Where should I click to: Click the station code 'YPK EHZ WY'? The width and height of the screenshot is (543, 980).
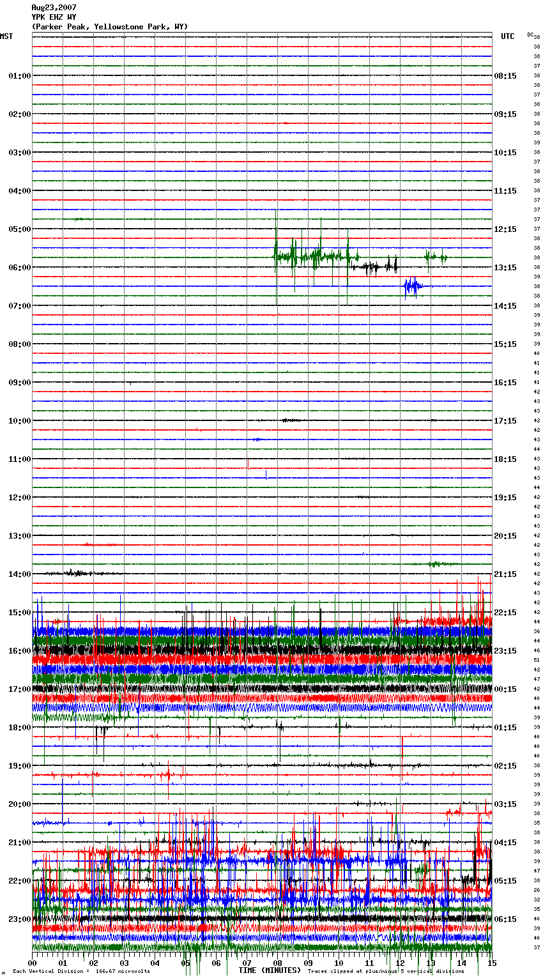tap(54, 17)
